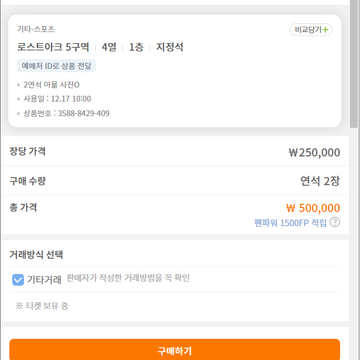
Task: Click the 사용일 12.17 10:00 line
Action: [x=57, y=99]
